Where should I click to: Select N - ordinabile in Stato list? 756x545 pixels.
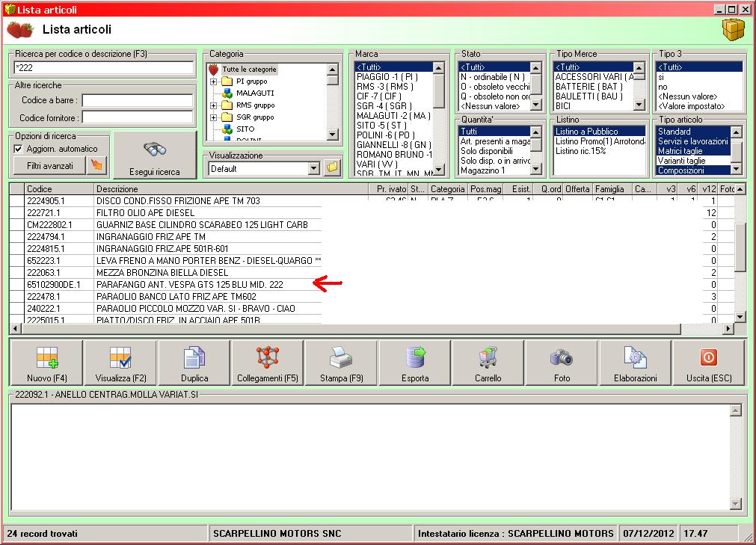(x=494, y=77)
